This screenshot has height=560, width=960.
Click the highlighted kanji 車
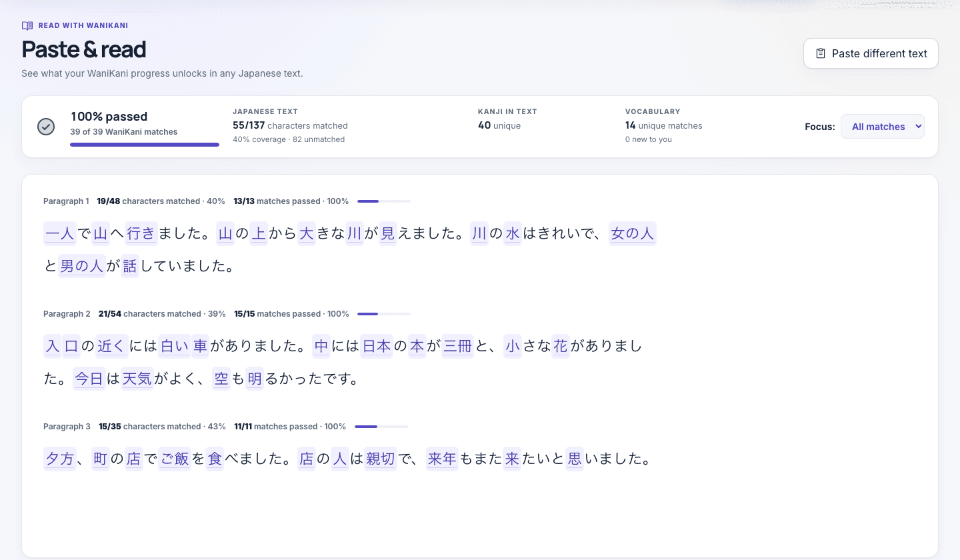[200, 346]
